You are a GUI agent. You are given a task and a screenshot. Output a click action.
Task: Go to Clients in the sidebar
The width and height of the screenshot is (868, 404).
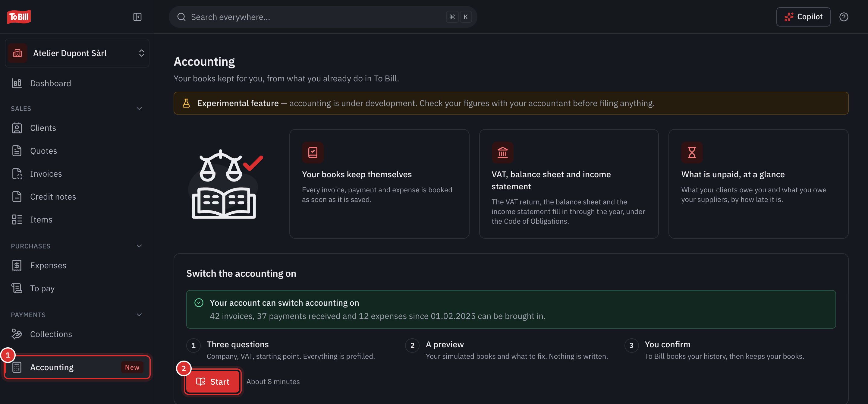[77, 128]
